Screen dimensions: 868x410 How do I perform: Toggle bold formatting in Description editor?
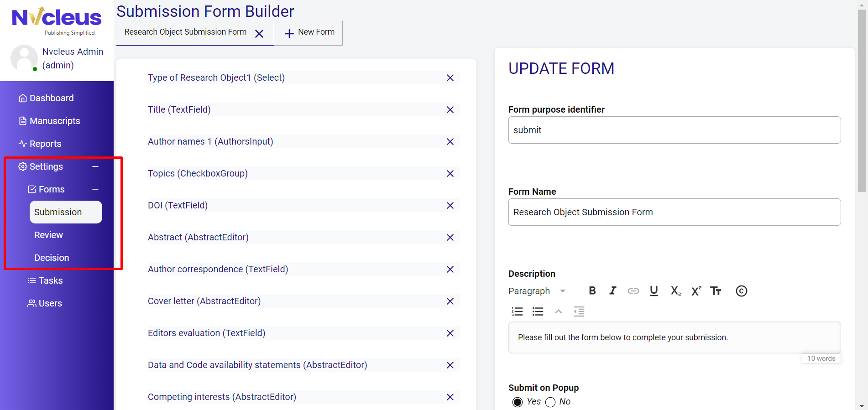pos(592,291)
